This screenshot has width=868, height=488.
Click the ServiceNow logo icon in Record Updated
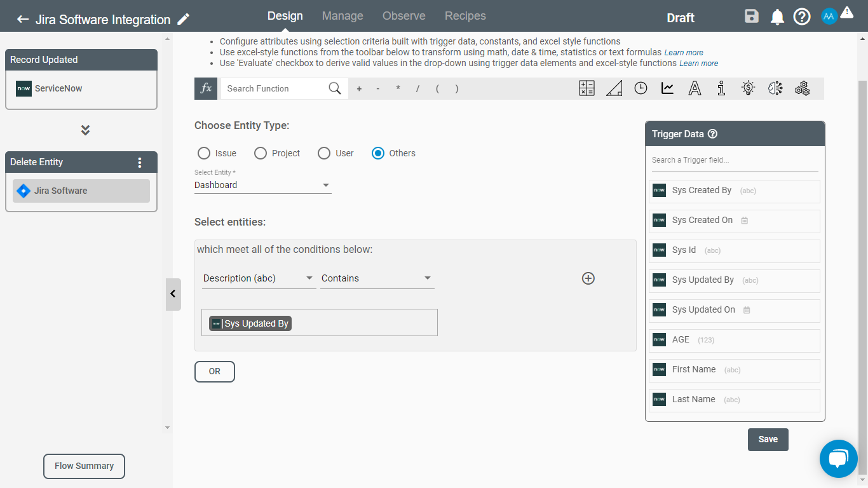click(24, 88)
